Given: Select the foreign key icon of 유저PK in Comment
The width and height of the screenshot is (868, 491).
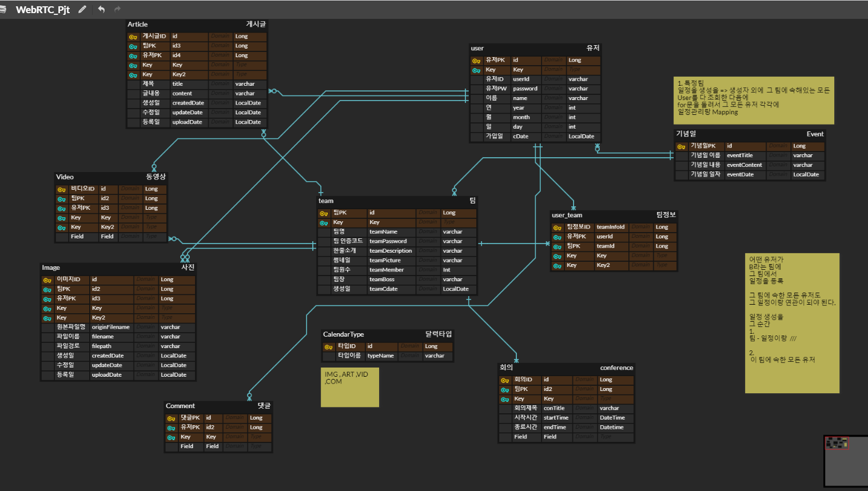Looking at the screenshot, I should click(171, 428).
